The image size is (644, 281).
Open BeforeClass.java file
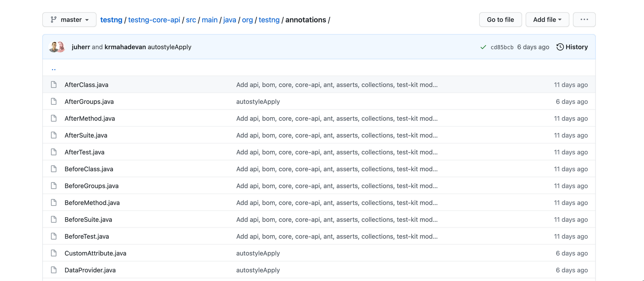tap(89, 169)
